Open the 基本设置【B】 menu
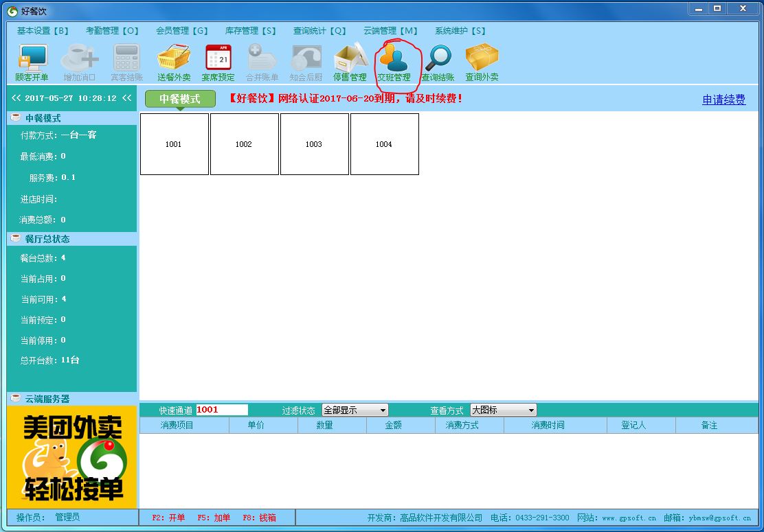Image resolution: width=764 pixels, height=532 pixels. (43, 31)
